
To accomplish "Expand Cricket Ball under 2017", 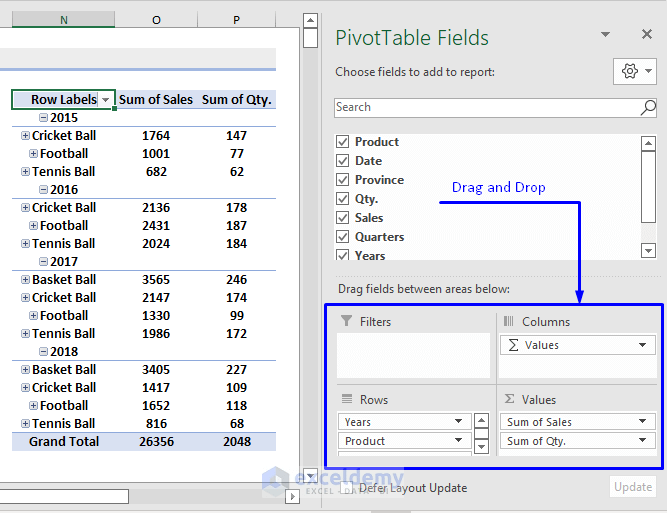I will [26, 297].
